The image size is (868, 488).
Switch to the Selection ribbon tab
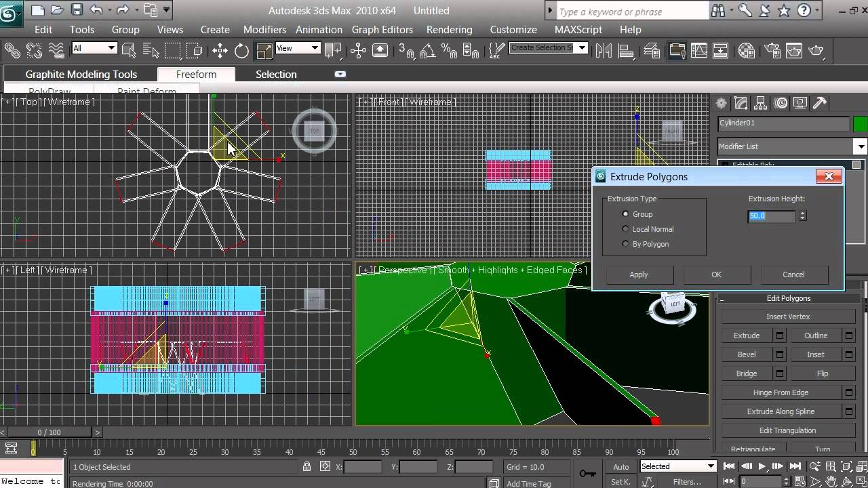point(276,75)
